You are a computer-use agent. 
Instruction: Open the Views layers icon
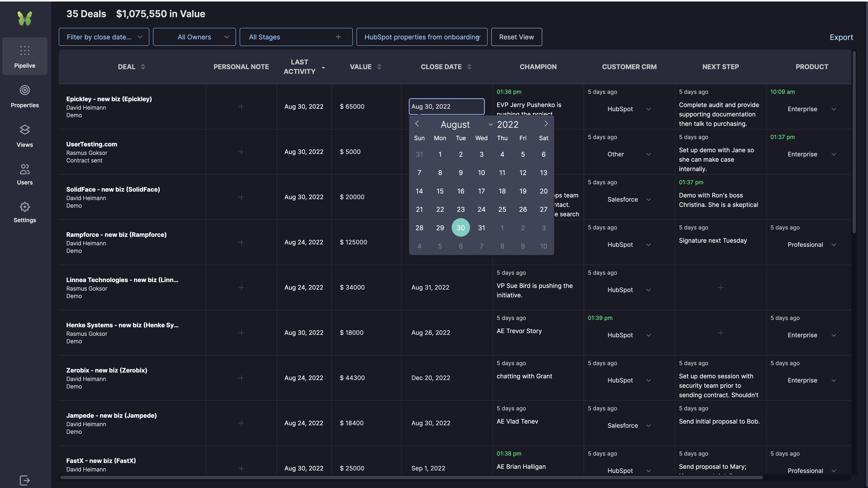[x=25, y=130]
